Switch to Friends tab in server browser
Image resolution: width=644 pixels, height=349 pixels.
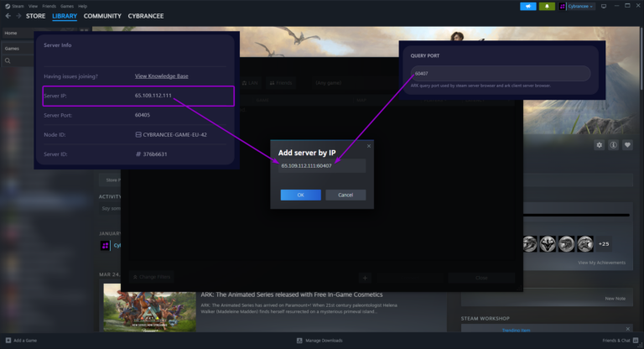point(281,83)
